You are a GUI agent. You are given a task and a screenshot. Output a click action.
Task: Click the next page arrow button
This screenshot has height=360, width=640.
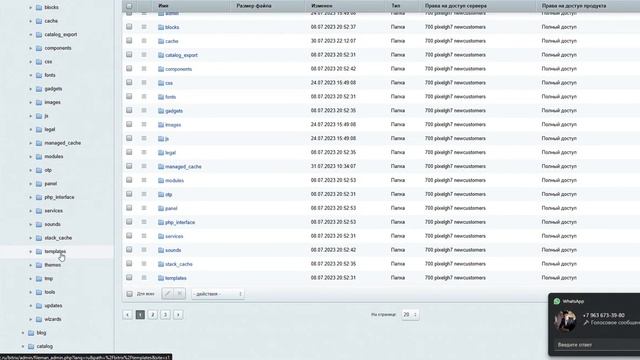(x=178, y=315)
